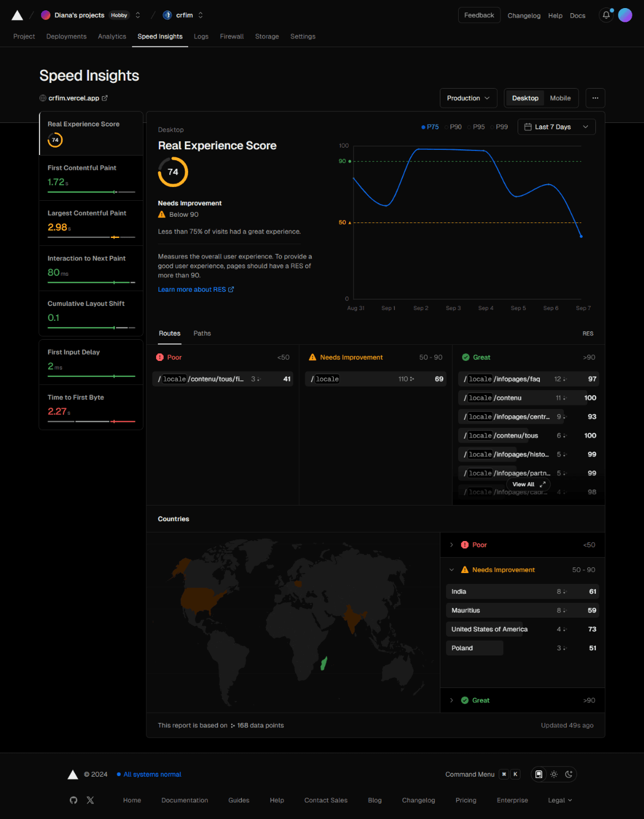Select the P95 percentile option

click(476, 127)
